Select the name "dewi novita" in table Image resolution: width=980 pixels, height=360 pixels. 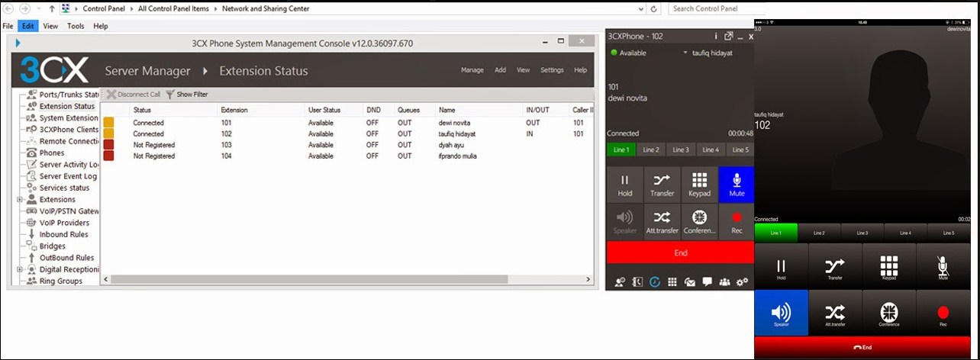[x=456, y=123]
